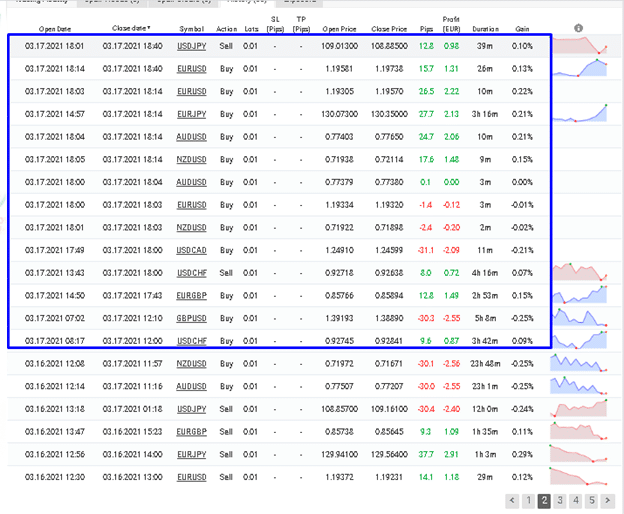Select the 03.17.2021 07:02 open date

(55, 318)
